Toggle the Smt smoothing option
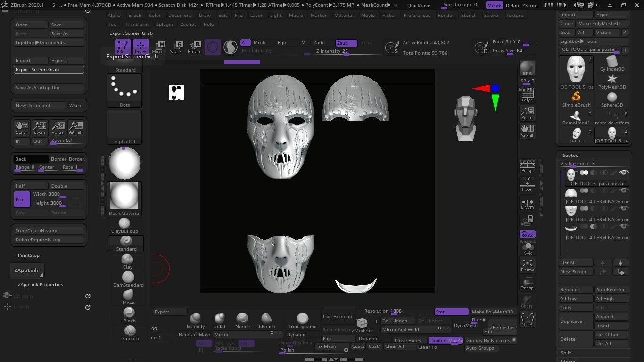The image size is (644, 362). [x=451, y=312]
